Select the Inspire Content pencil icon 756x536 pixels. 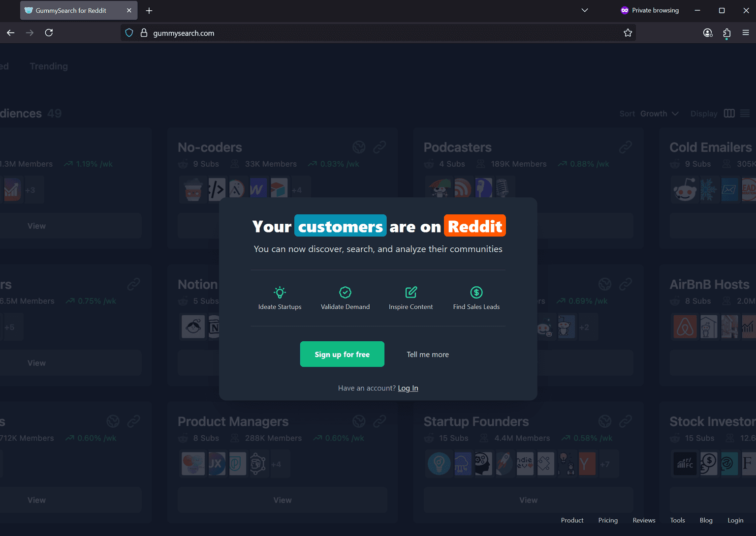410,292
